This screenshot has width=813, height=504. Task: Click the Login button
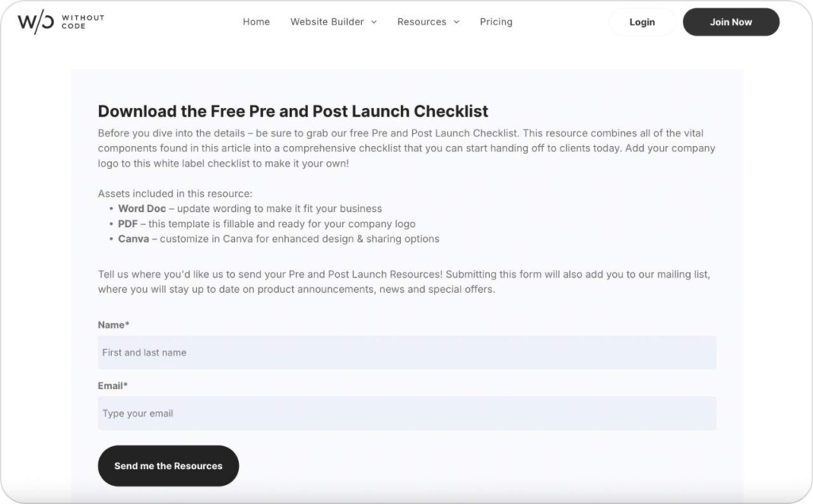642,21
